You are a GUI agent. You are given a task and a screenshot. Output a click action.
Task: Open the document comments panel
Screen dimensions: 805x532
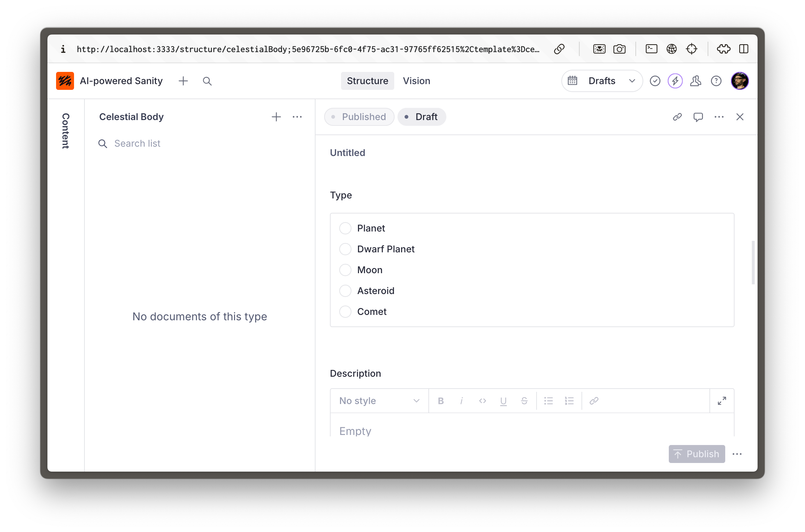tap(698, 117)
